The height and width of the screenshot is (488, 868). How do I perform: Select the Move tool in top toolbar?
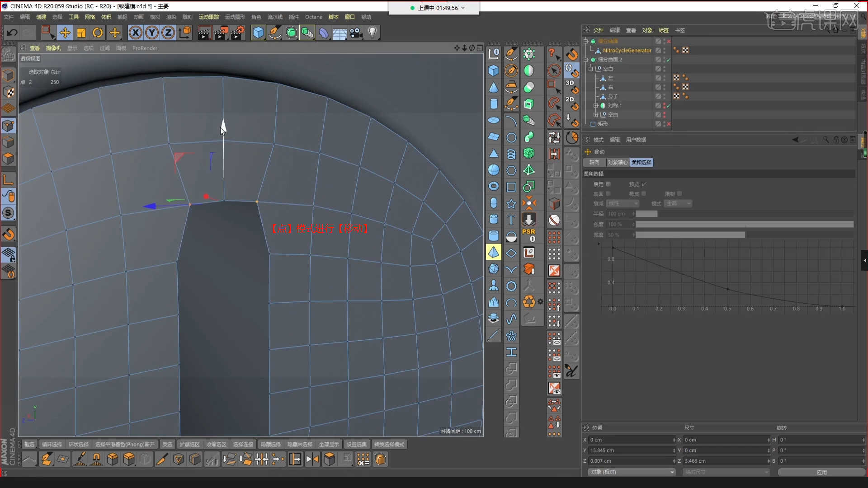(65, 33)
